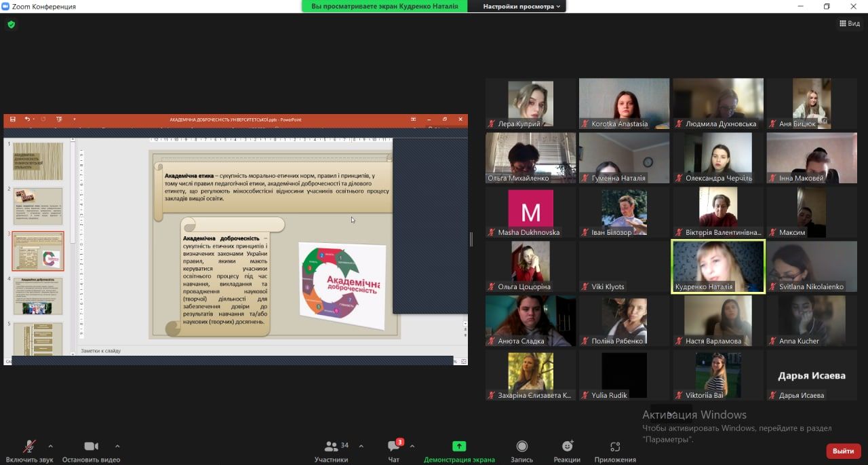Select slide 3 thumbnail in PowerPoint panel
The image size is (868, 465).
tap(38, 251)
